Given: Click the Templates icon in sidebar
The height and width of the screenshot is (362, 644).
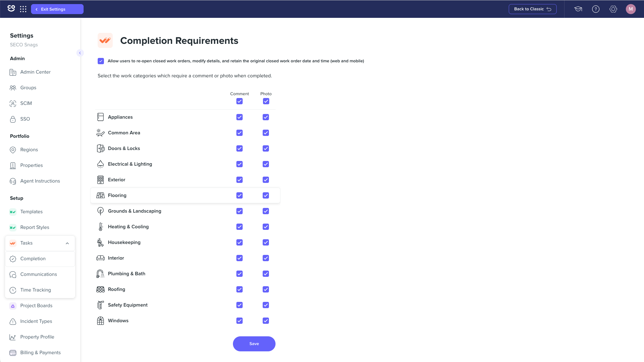Looking at the screenshot, I should (13, 212).
